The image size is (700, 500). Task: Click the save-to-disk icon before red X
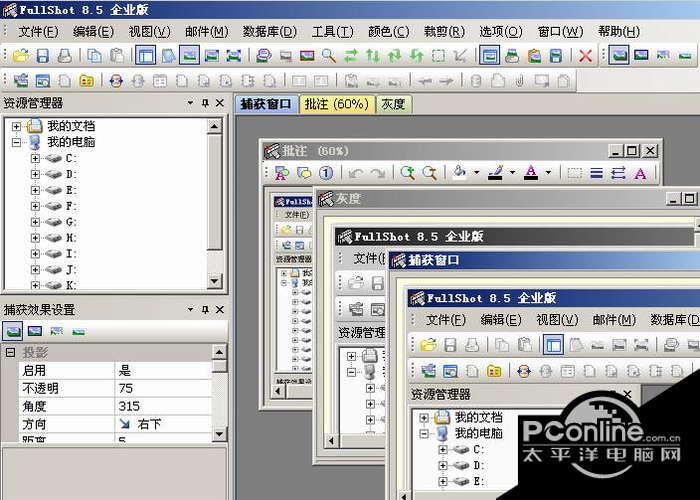pos(556,55)
